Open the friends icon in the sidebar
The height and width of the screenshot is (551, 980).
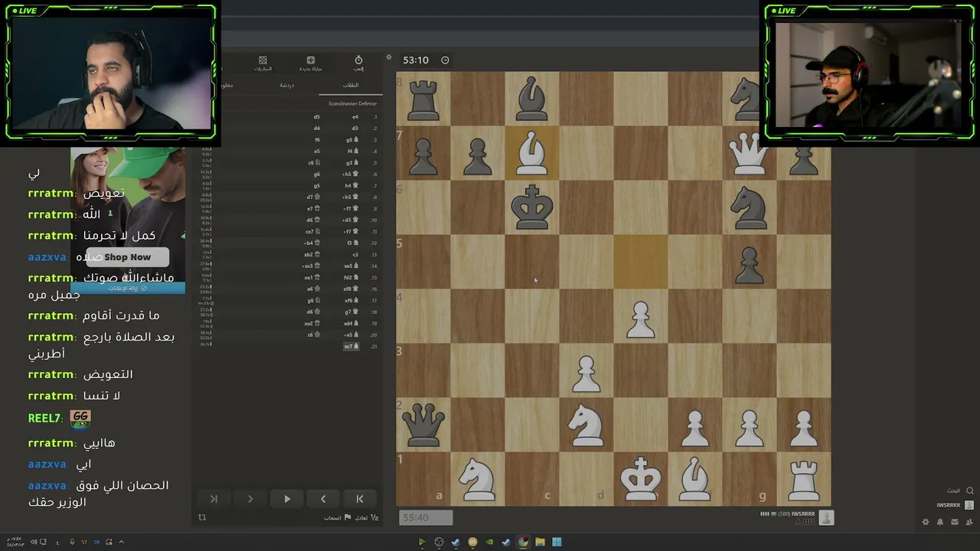(x=969, y=522)
